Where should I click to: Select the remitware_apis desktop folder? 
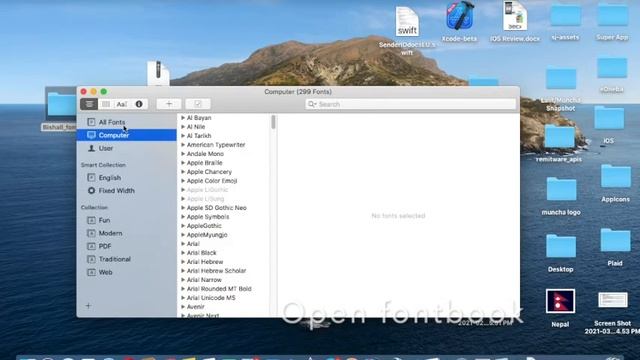pyautogui.click(x=559, y=136)
